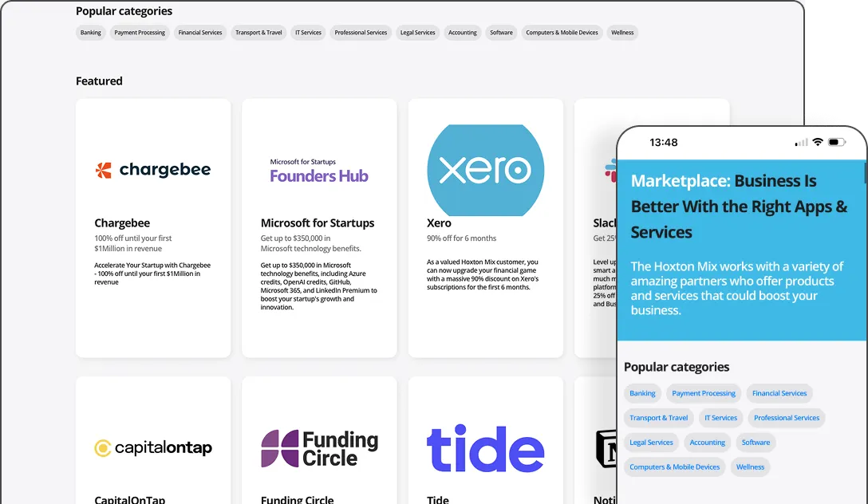Click the Chargebee logo image

click(x=153, y=170)
